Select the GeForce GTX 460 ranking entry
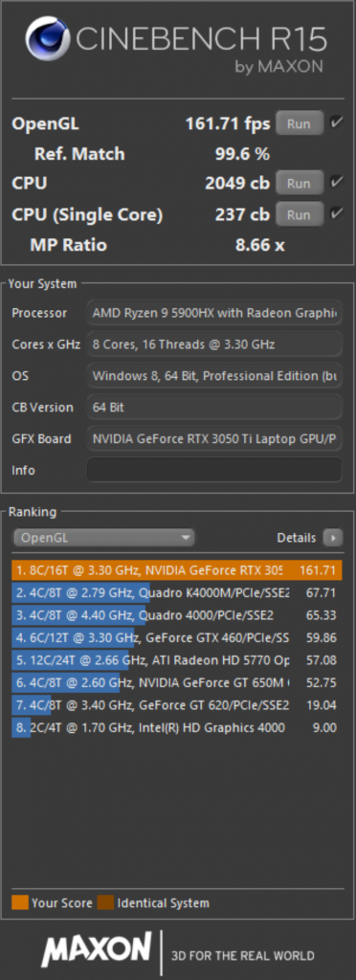Screen dimensions: 356x980 pos(177,637)
